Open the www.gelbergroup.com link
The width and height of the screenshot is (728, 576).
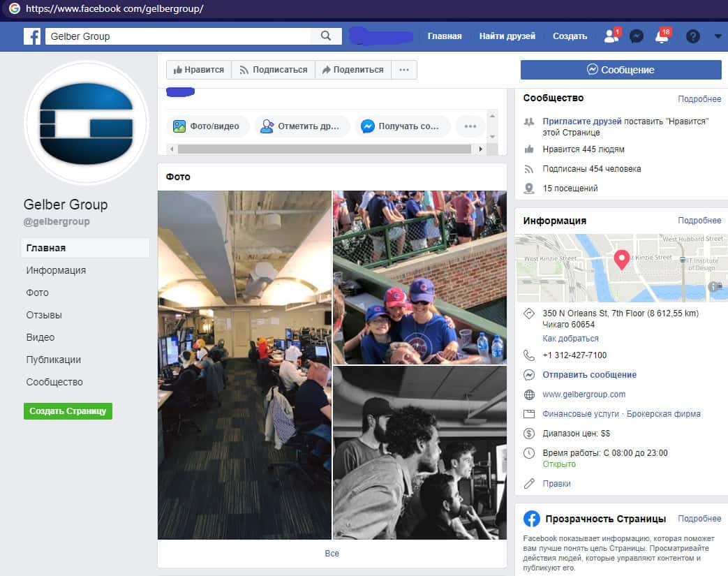(584, 394)
